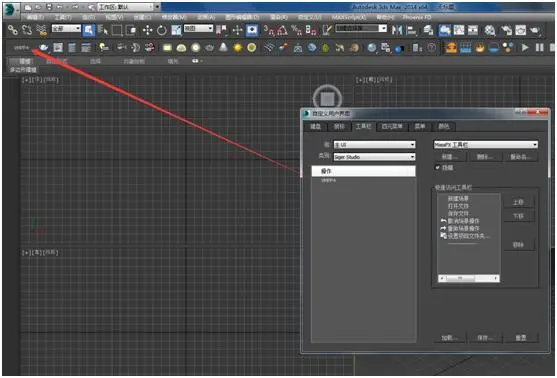Click the 加载... button

point(450,338)
